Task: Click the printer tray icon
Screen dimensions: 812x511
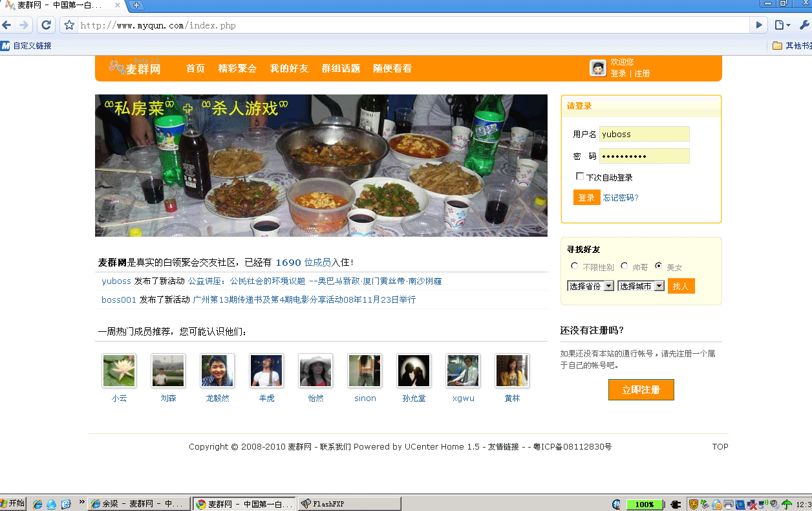Action: click(729, 505)
